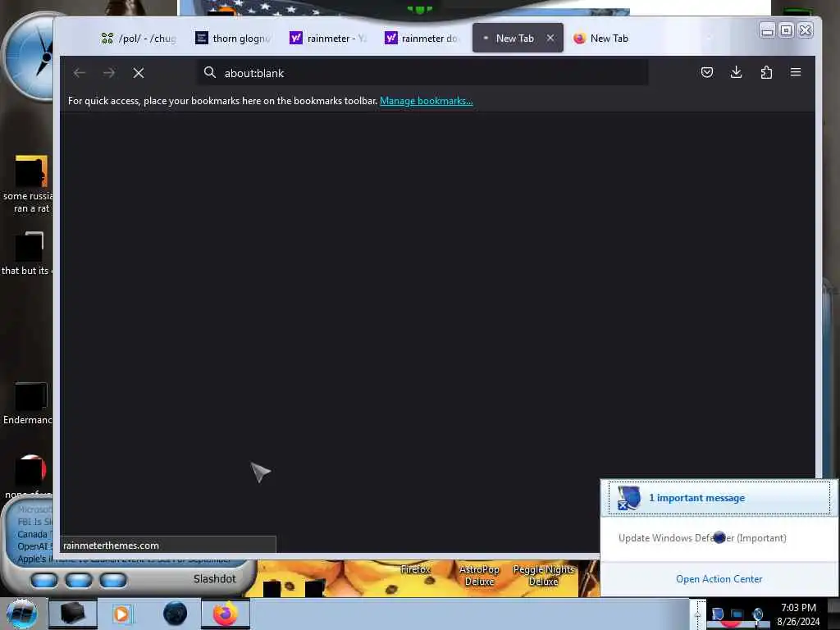Open the Manage bookmarks link
840x630 pixels.
(426, 101)
